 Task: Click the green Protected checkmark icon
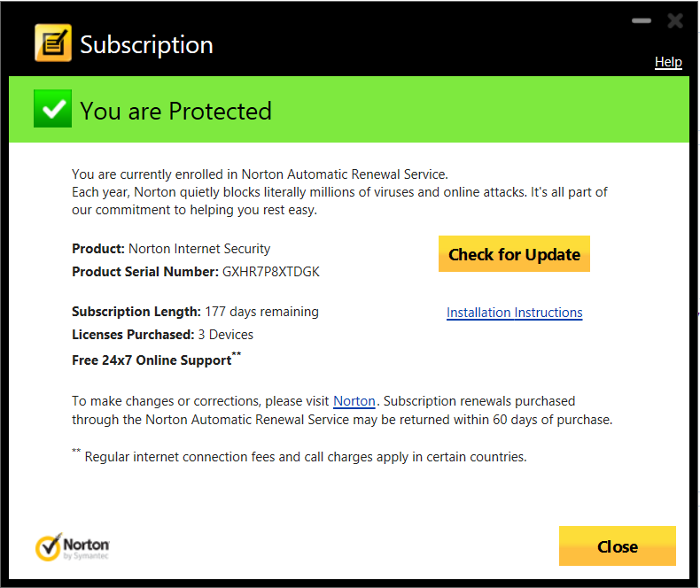pyautogui.click(x=52, y=110)
